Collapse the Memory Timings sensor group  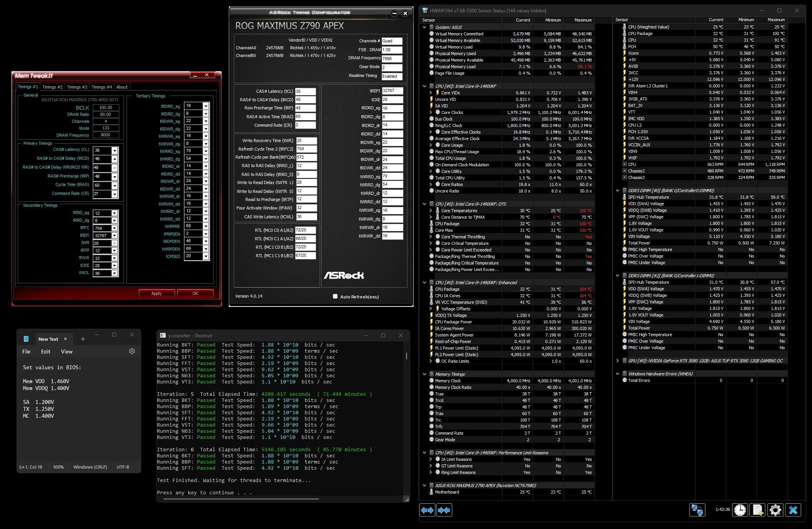(x=425, y=374)
